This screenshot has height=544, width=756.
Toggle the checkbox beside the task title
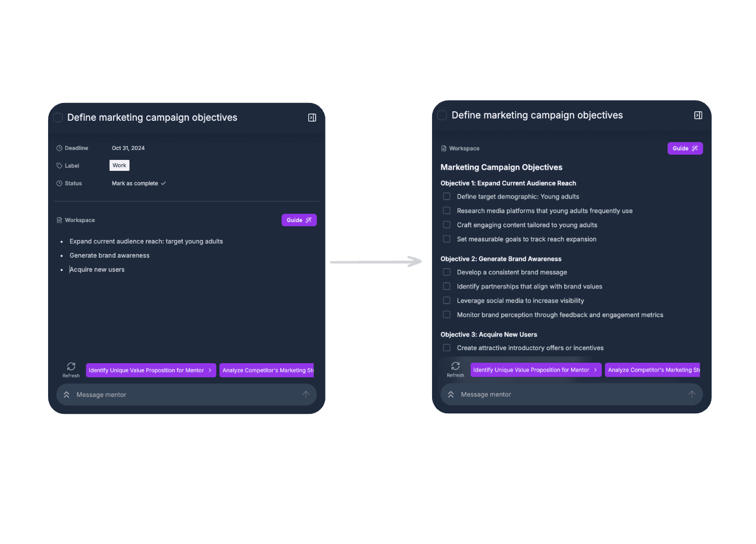(x=57, y=117)
